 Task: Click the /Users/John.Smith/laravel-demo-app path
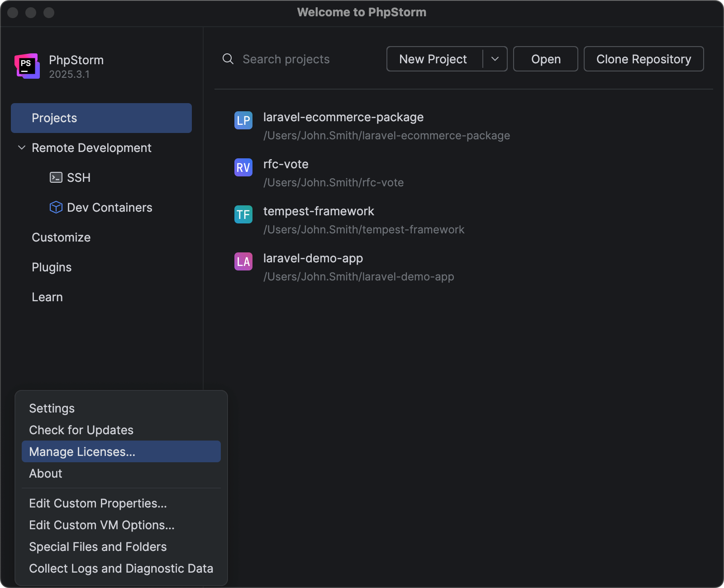tap(359, 276)
